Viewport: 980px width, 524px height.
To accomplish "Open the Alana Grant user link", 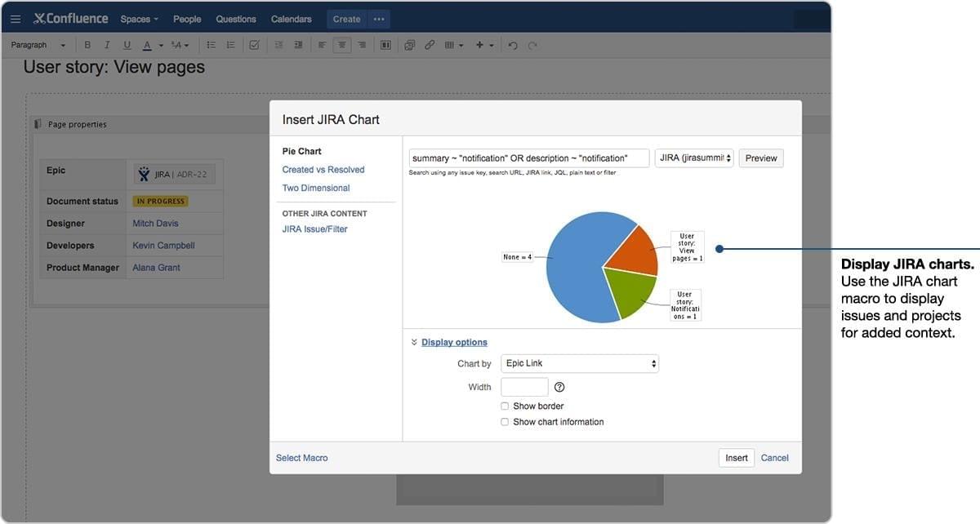I will [x=157, y=267].
